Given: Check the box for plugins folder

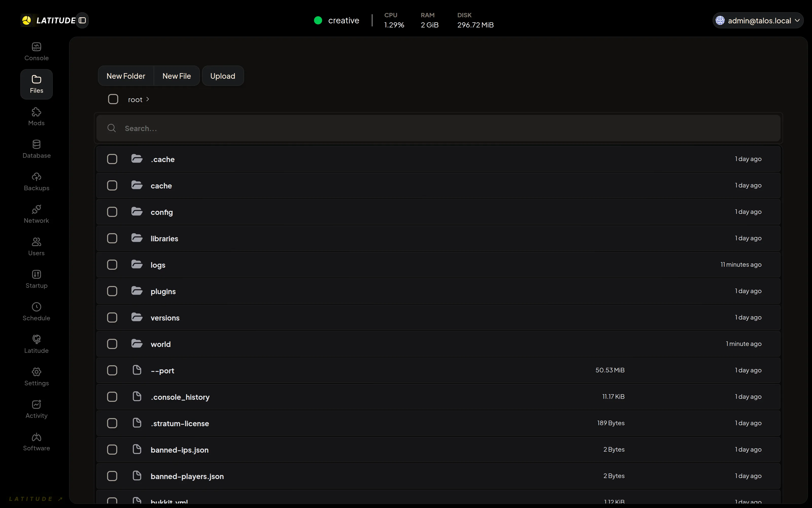Looking at the screenshot, I should pyautogui.click(x=112, y=291).
